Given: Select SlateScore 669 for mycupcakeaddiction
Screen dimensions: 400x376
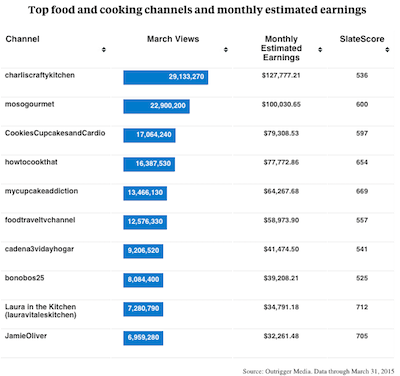Looking at the screenshot, I should tap(362, 192).
